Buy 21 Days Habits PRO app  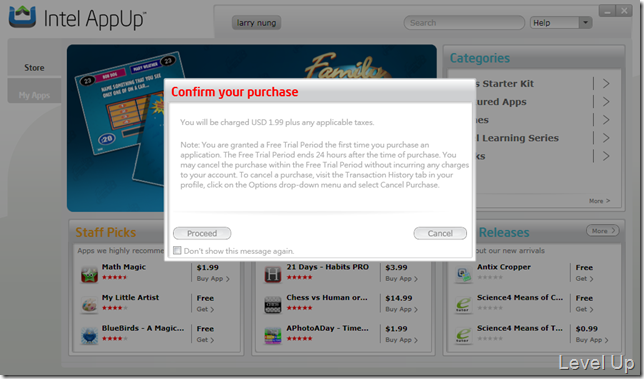401,278
